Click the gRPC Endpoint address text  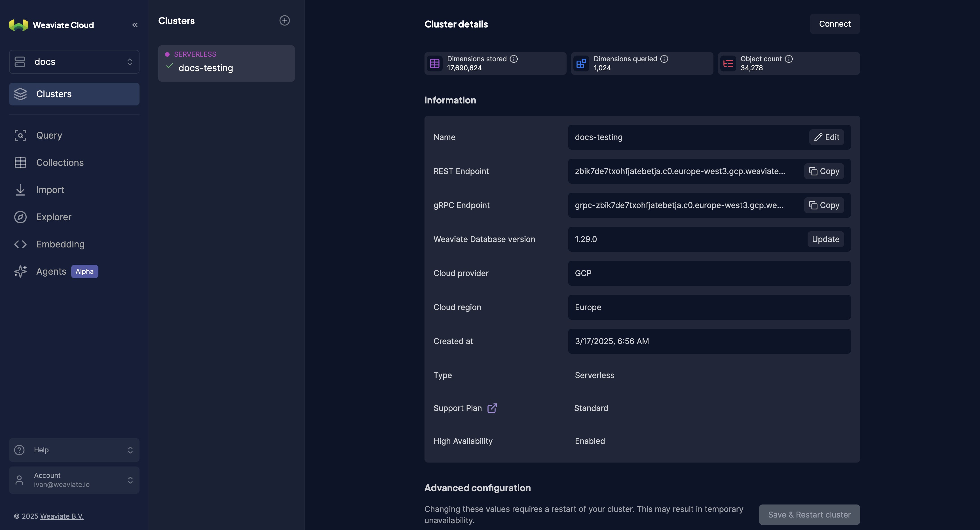(679, 205)
